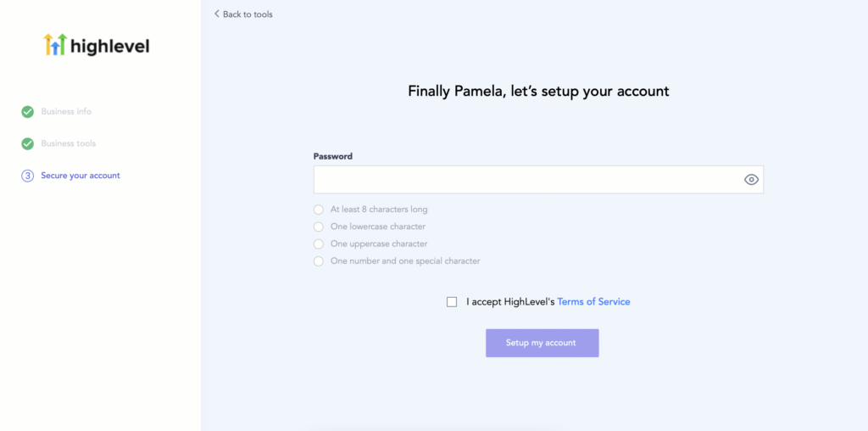Click the green checkmark beside Business tools
The image size is (868, 431).
pyautogui.click(x=28, y=143)
